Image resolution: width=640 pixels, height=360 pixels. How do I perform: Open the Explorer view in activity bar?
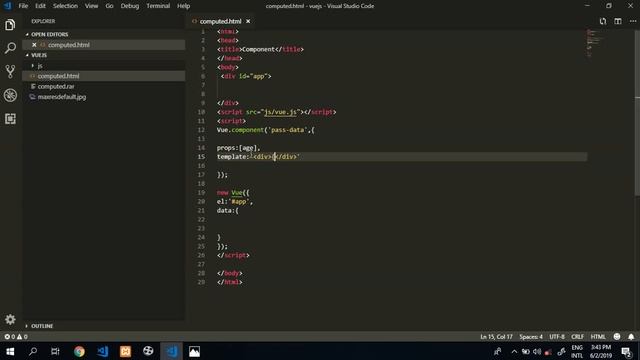coord(10,25)
